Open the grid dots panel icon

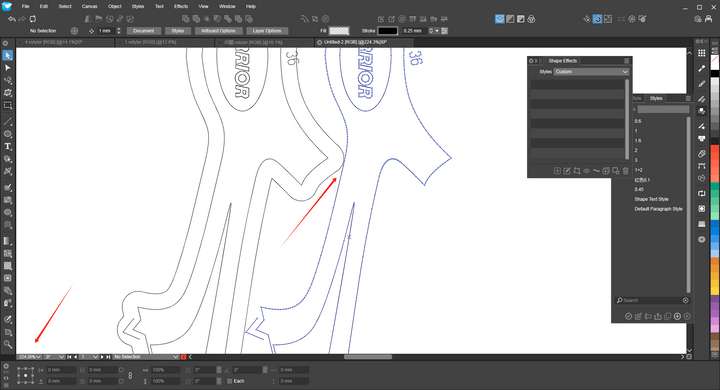point(702,53)
